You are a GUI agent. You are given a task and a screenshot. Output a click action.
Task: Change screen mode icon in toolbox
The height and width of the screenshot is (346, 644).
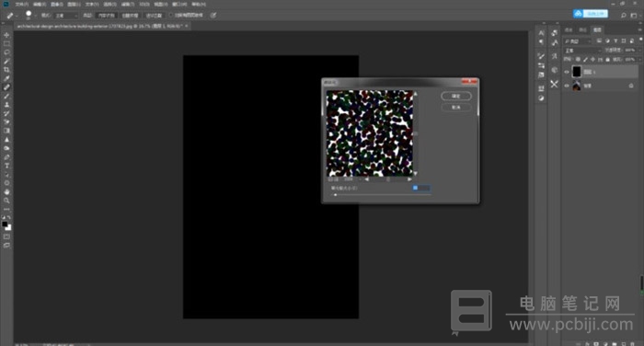(x=6, y=246)
